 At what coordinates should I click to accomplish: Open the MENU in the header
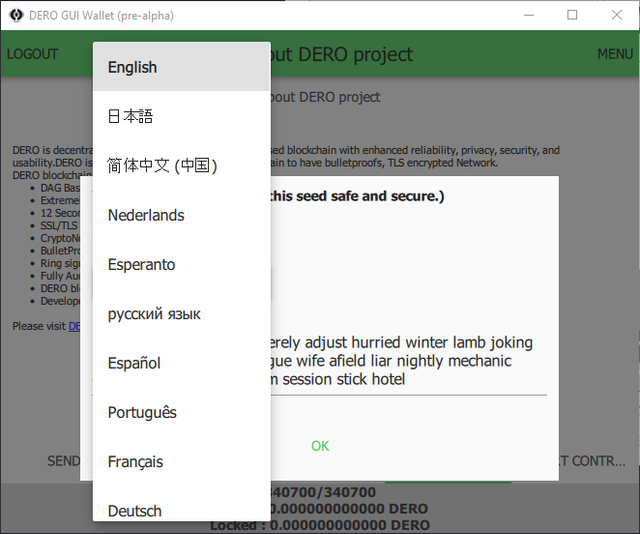coord(615,54)
